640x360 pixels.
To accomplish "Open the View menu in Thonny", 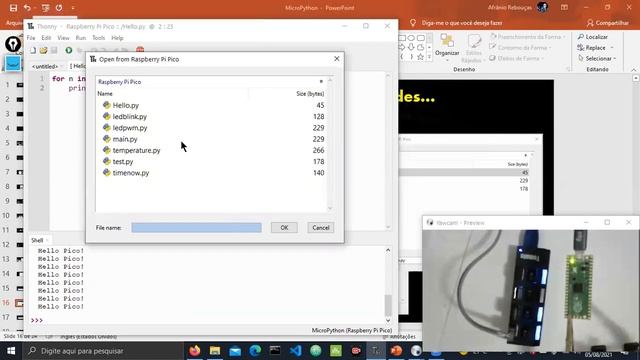I will pos(63,38).
